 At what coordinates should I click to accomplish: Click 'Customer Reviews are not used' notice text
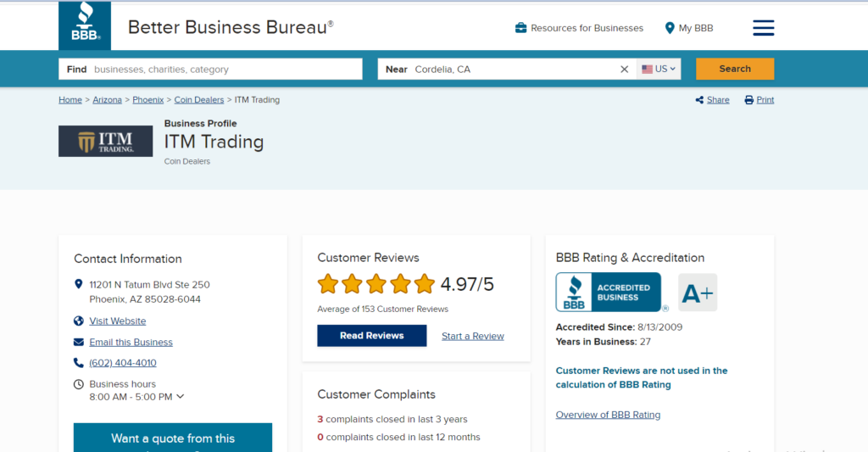click(642, 377)
